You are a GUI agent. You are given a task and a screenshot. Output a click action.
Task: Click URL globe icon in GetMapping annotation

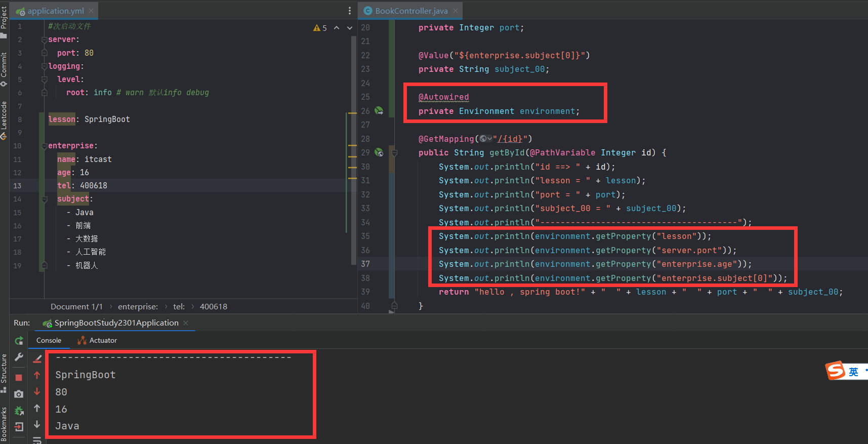click(x=485, y=139)
